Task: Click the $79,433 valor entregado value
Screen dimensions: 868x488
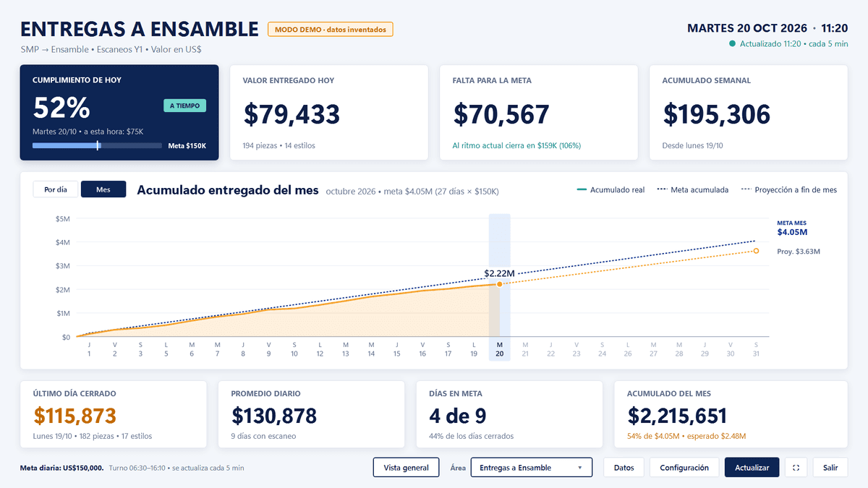Action: click(292, 114)
